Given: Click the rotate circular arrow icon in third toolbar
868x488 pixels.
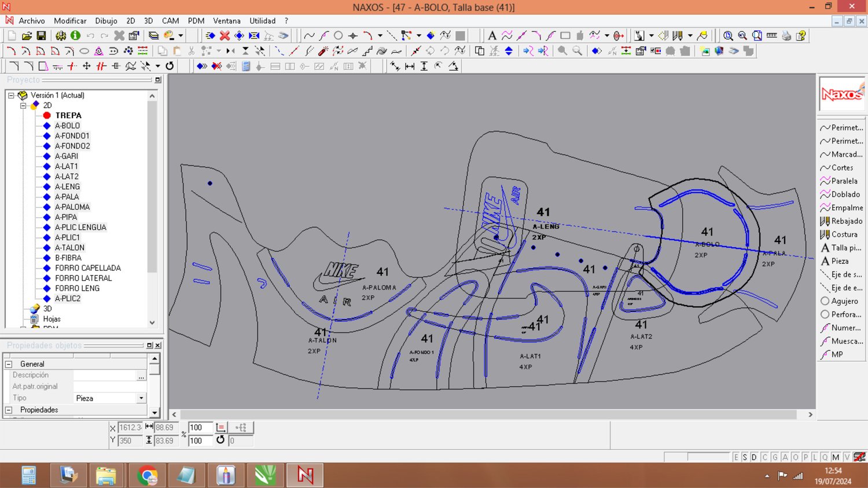Looking at the screenshot, I should click(170, 66).
